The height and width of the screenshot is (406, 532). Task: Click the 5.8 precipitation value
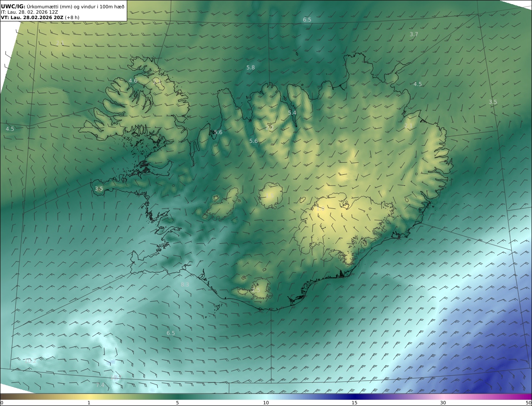pos(251,67)
